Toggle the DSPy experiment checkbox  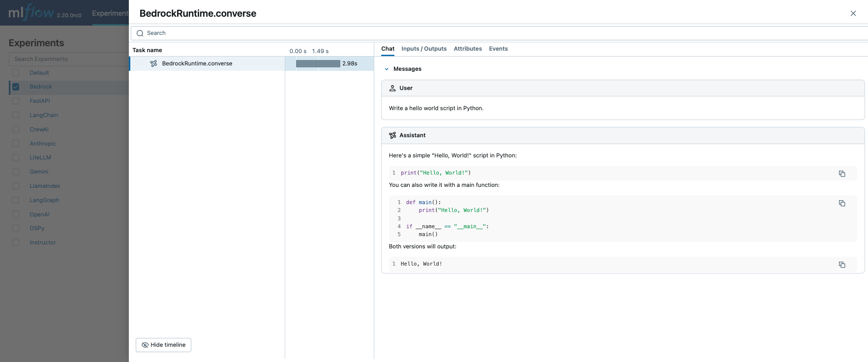point(16,228)
